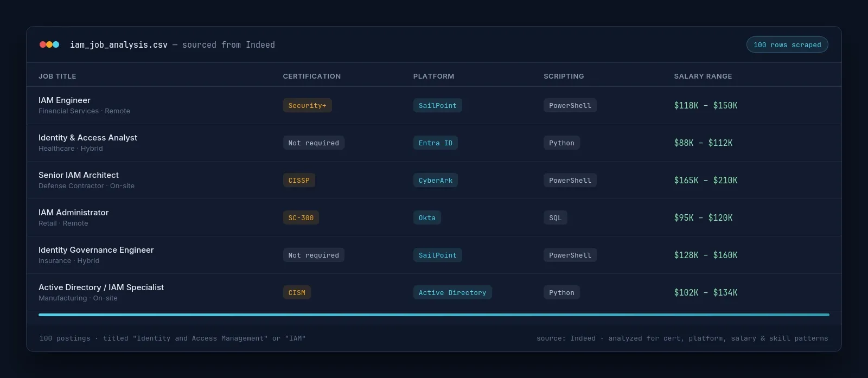Select salary $88K – $112K

(x=703, y=143)
